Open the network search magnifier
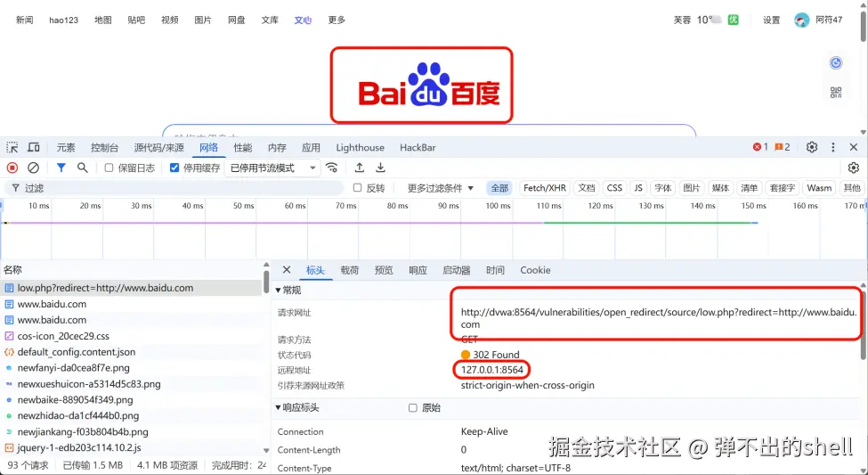The width and height of the screenshot is (868, 475). 83,168
